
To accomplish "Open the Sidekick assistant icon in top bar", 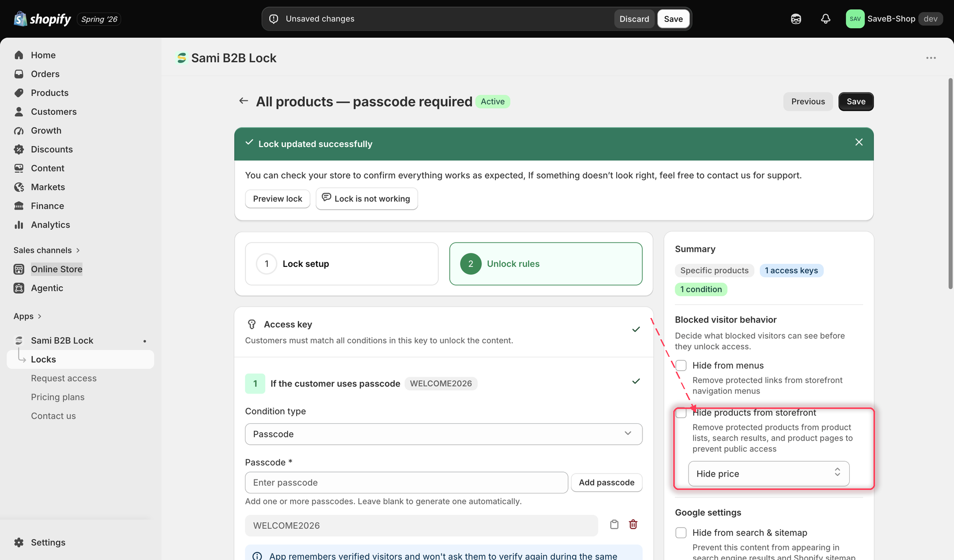I will click(x=796, y=19).
